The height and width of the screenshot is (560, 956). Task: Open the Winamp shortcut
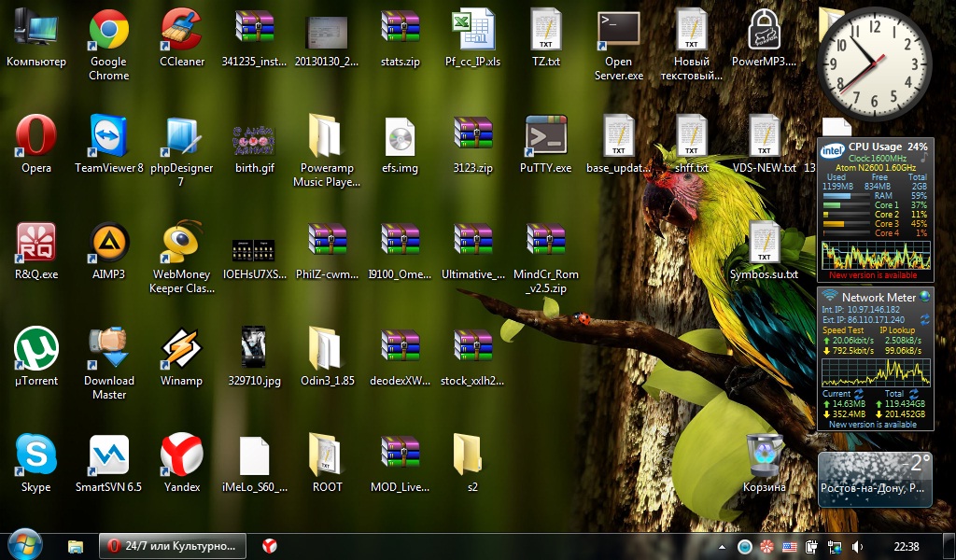click(x=181, y=350)
